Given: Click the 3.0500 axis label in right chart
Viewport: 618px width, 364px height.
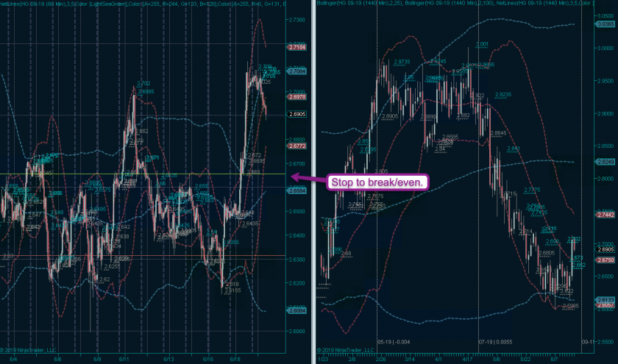Looking at the screenshot, I should (605, 15).
